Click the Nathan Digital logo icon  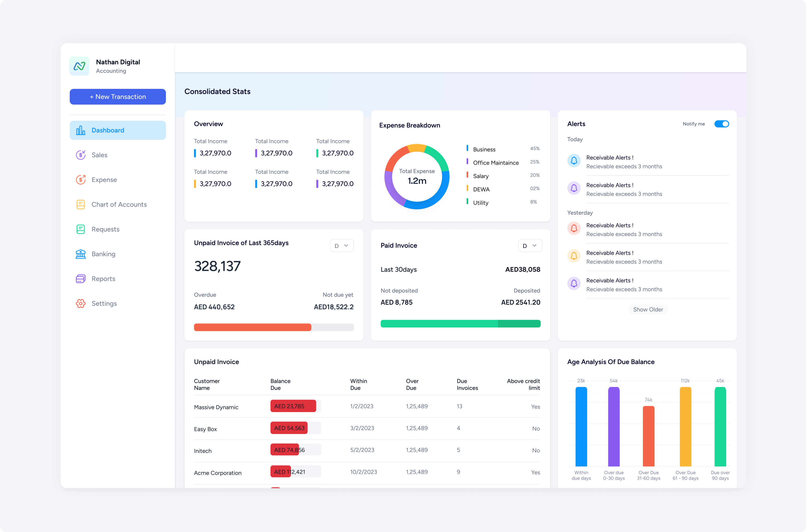(79, 66)
